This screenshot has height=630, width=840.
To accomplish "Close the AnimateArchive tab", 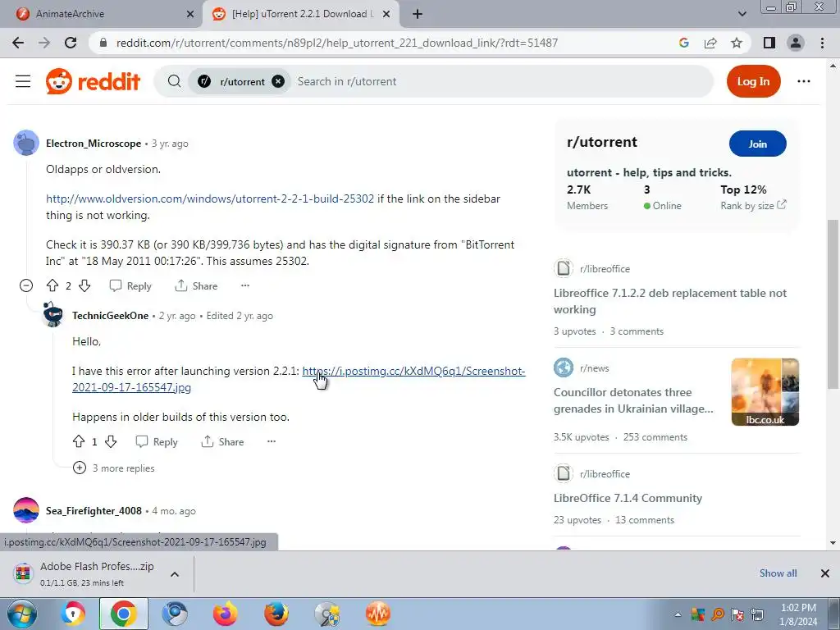I will tap(190, 14).
